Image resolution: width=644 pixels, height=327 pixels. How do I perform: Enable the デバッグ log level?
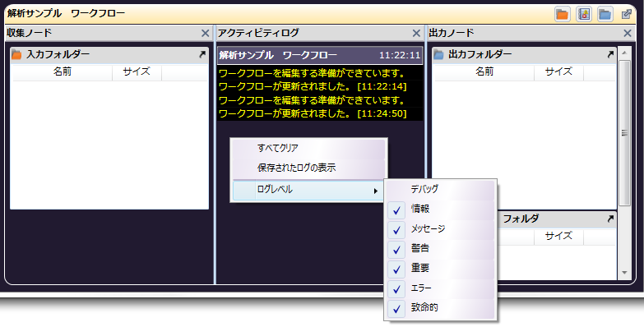(x=441, y=190)
